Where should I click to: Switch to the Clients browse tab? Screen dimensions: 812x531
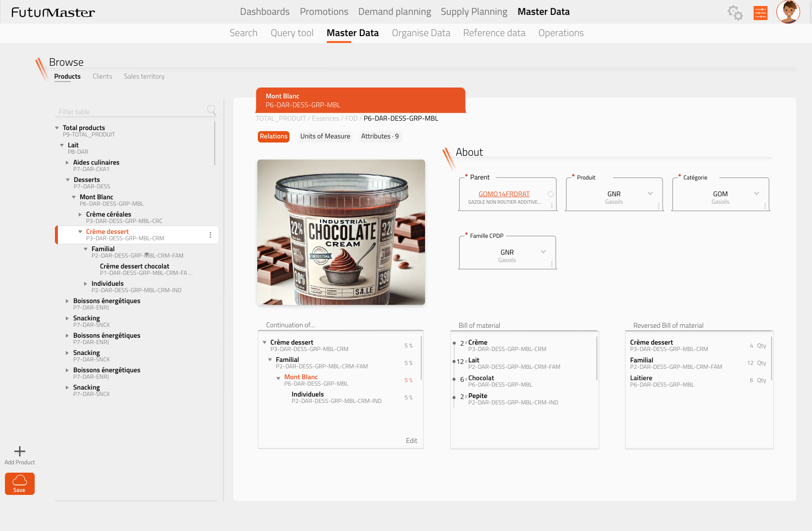coord(102,77)
